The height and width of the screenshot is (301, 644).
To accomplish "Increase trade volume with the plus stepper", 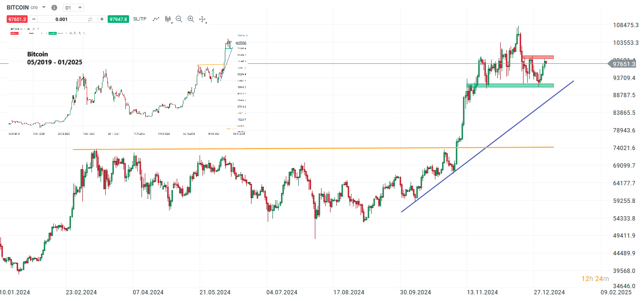I will tap(101, 19).
